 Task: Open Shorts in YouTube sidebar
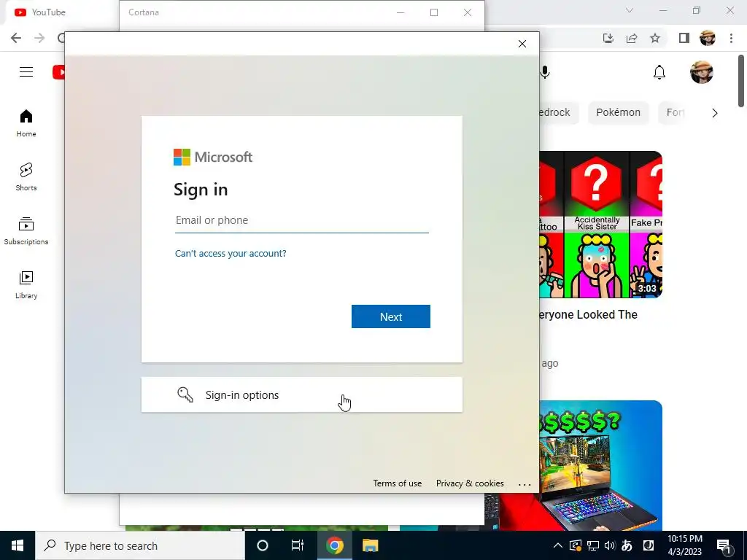tap(26, 177)
